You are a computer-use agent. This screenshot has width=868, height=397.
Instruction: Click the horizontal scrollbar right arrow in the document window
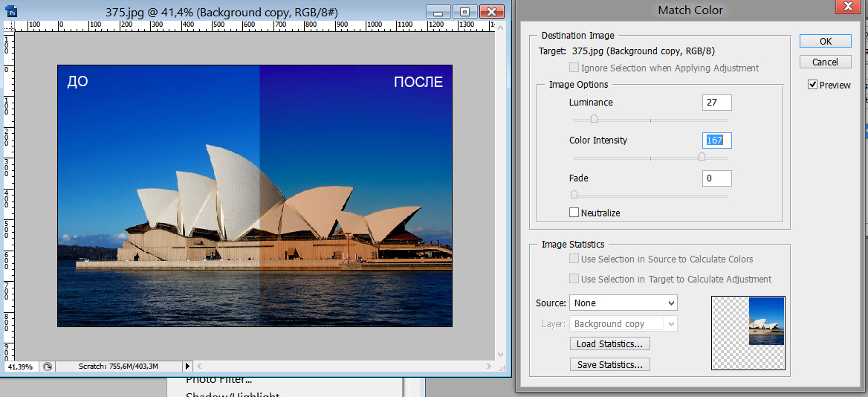point(489,366)
